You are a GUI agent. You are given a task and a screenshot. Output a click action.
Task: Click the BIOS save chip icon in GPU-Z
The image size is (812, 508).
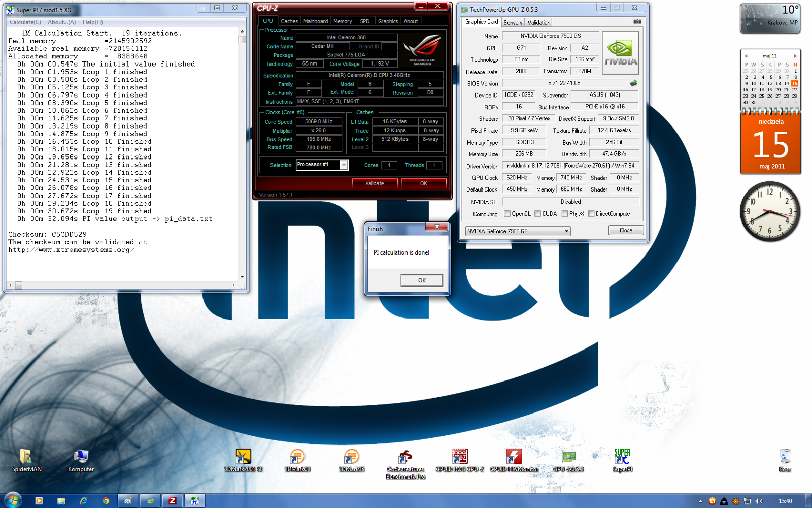tap(633, 83)
